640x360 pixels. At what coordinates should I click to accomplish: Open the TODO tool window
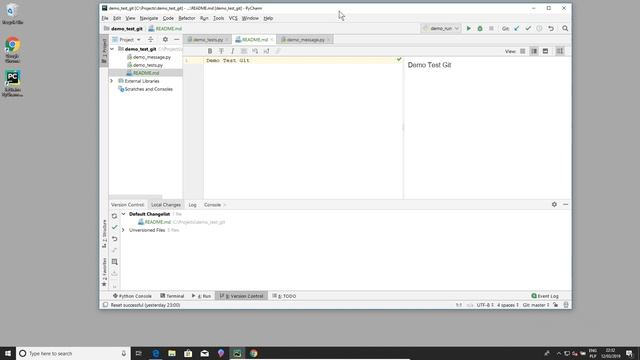pos(284,296)
